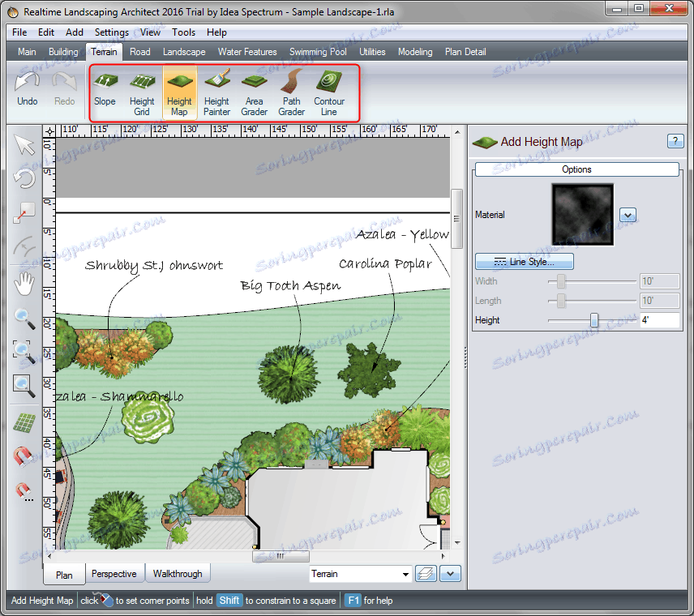Viewport: 694px width, 616px height.
Task: Expand the arrow button next to layers icon
Action: click(450, 574)
